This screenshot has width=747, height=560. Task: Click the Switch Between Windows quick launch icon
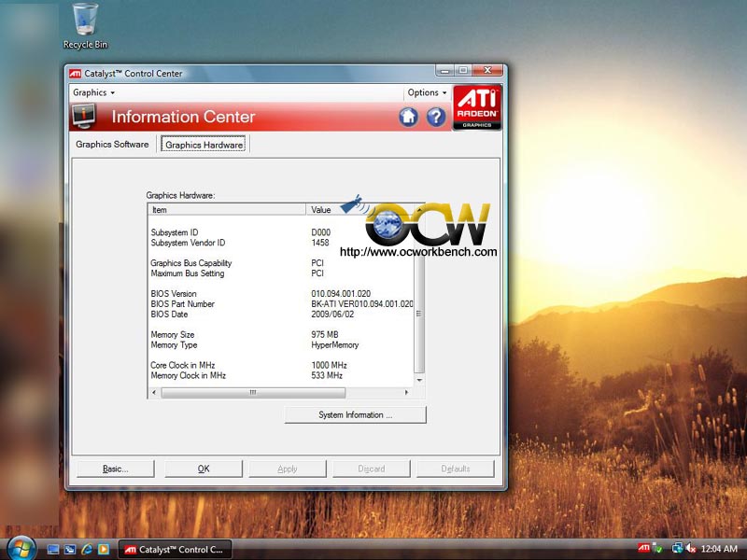(70, 550)
